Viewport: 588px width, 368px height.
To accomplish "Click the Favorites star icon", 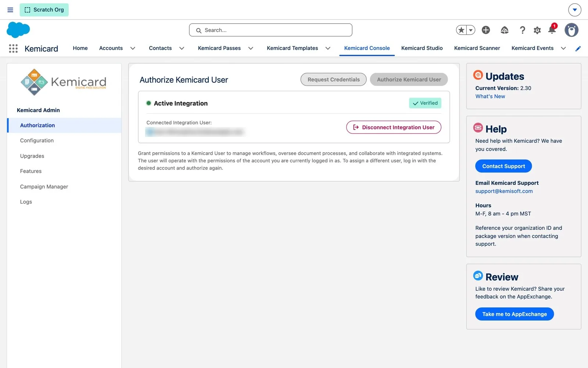I will coord(461,30).
